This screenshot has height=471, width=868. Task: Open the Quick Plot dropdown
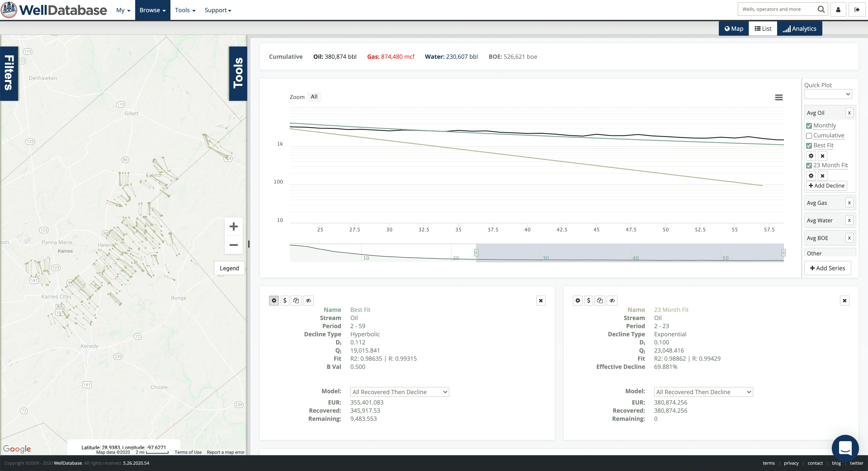click(828, 94)
